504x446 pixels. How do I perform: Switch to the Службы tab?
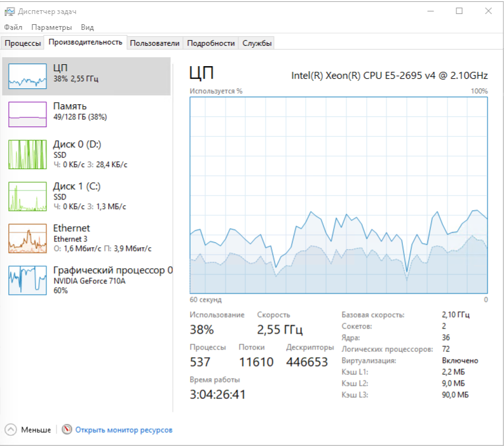(257, 43)
